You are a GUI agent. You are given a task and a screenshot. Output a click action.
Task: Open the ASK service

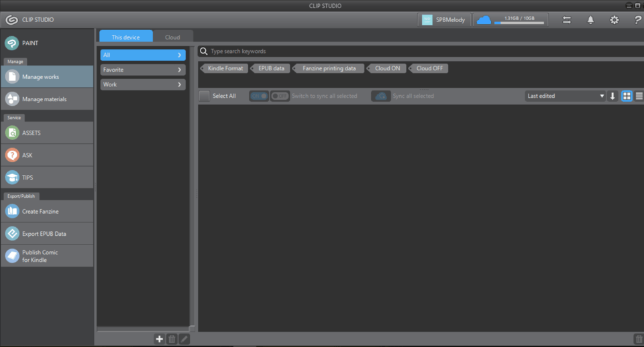pos(47,155)
